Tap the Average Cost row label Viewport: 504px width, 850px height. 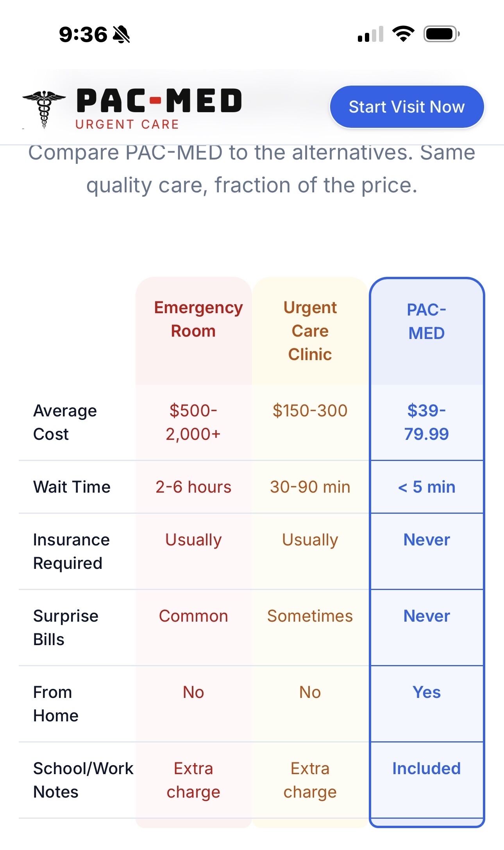65,422
